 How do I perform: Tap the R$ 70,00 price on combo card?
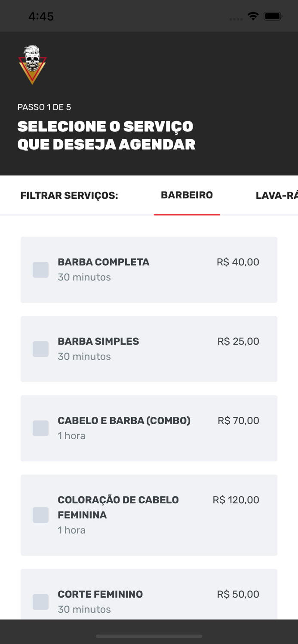[x=238, y=421]
